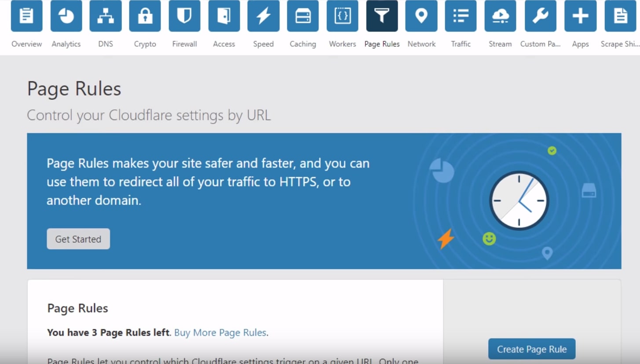
Task: Open the Scrape Shield document icon
Action: [x=621, y=16]
